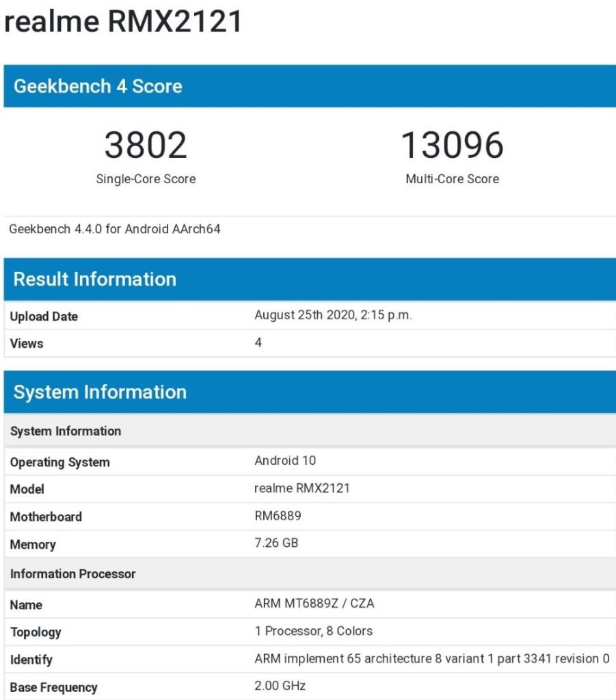Screen dimensions: 616x700
Task: Click processor name ARM MT6889Z / CZA
Action: pos(314,604)
